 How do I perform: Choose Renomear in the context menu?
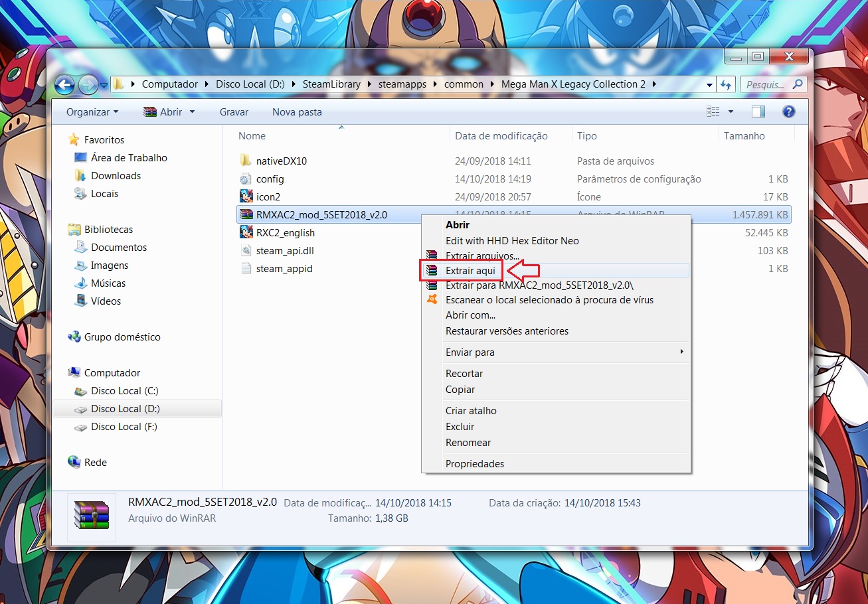tap(556, 443)
